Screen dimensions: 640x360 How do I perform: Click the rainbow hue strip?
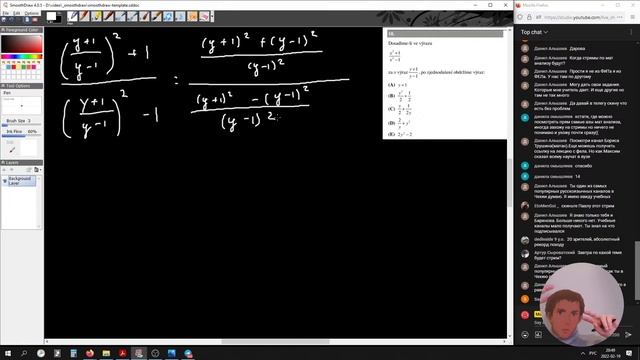coord(22,56)
